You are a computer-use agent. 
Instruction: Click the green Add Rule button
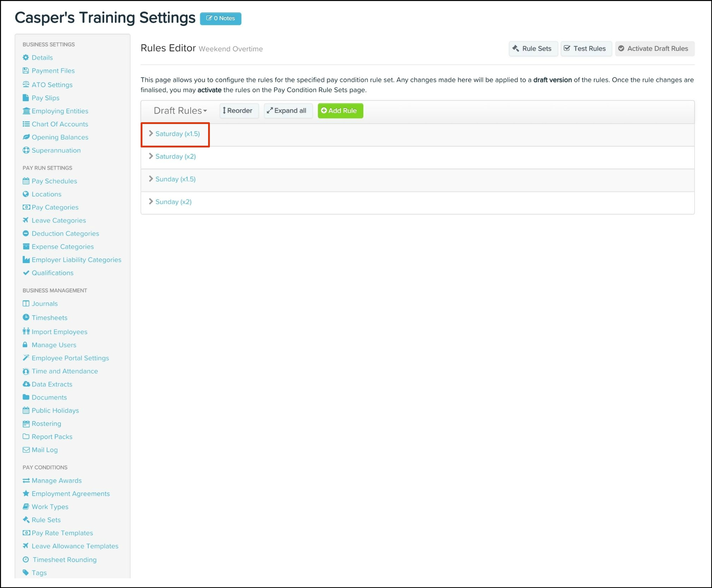pos(340,111)
